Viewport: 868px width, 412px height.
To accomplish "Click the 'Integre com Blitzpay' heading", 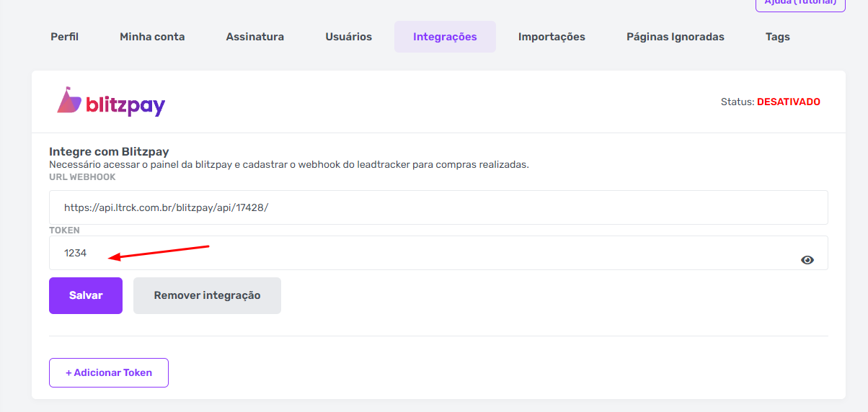I will tap(109, 151).
